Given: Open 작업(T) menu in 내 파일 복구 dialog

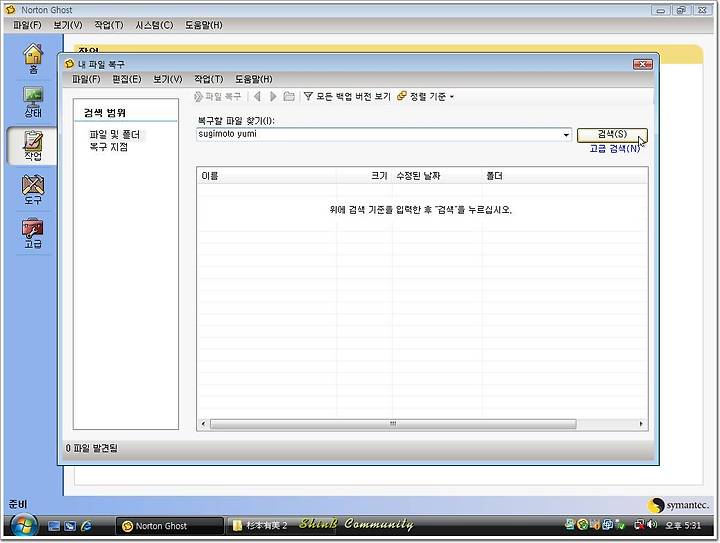Looking at the screenshot, I should (x=208, y=79).
